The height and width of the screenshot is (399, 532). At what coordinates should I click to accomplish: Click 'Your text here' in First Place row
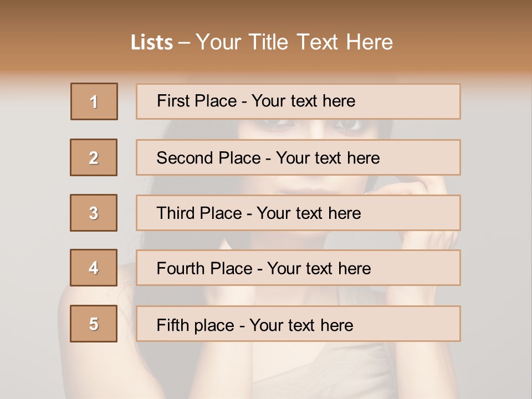303,101
